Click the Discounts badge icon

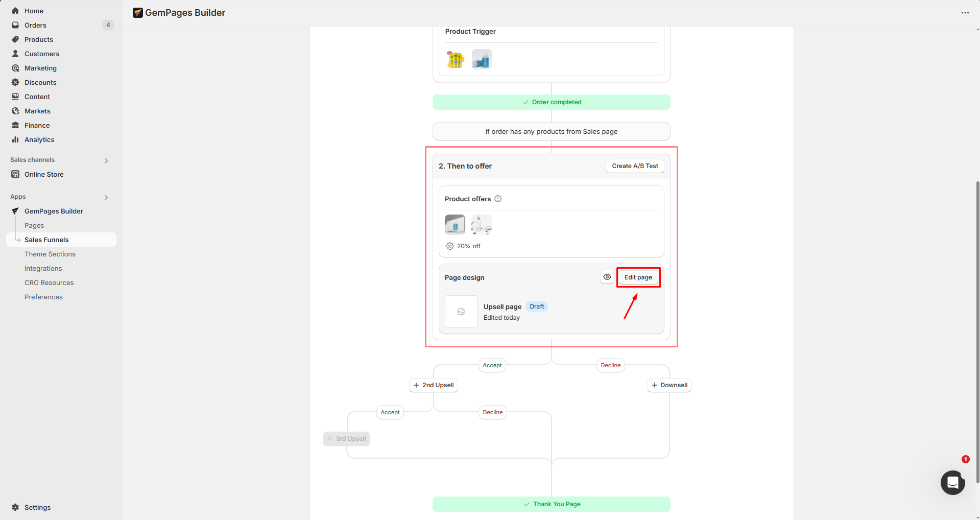pos(15,82)
